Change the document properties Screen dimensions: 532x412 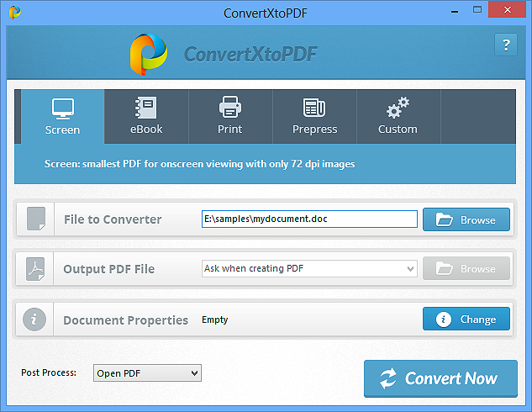click(466, 319)
